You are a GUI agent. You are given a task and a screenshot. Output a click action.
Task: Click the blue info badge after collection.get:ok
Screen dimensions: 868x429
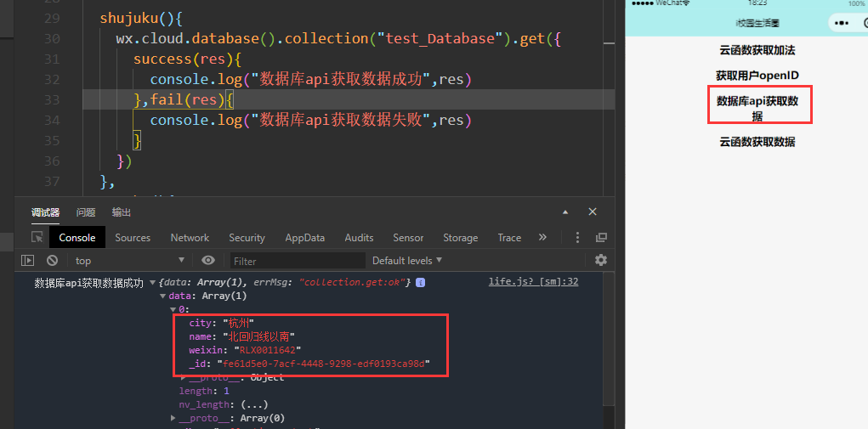420,283
